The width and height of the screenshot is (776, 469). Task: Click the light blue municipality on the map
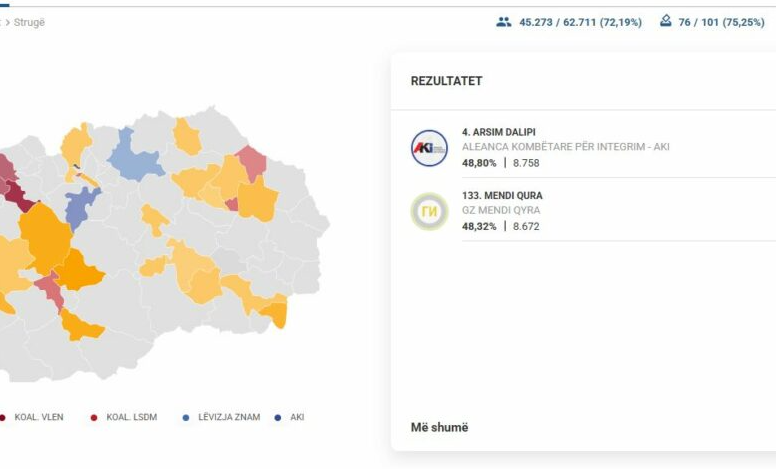(x=136, y=155)
